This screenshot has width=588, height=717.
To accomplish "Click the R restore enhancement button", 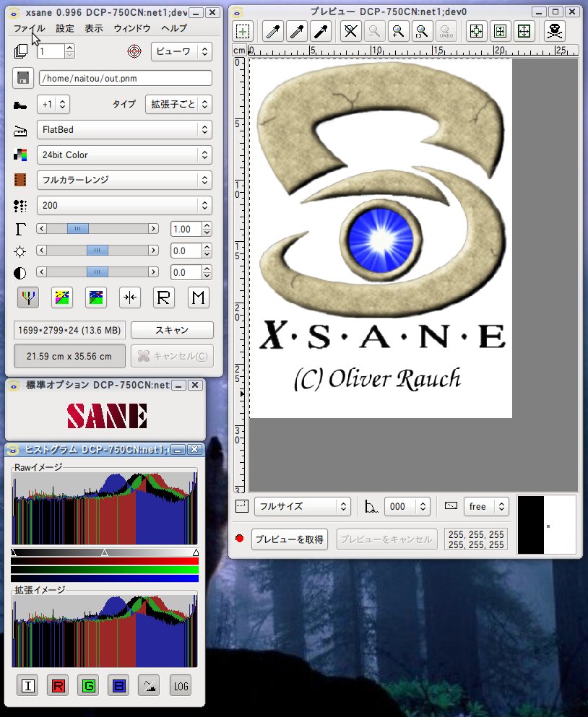I will [x=164, y=297].
